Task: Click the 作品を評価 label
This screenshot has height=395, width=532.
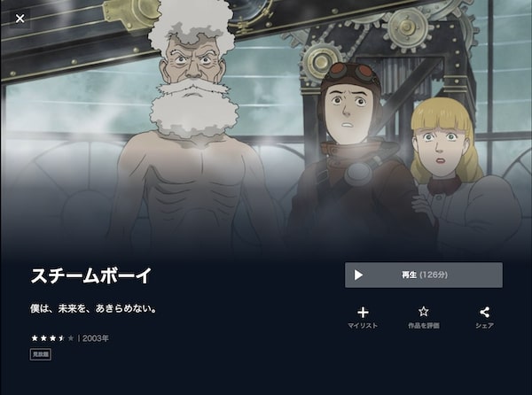Action: 424,326
